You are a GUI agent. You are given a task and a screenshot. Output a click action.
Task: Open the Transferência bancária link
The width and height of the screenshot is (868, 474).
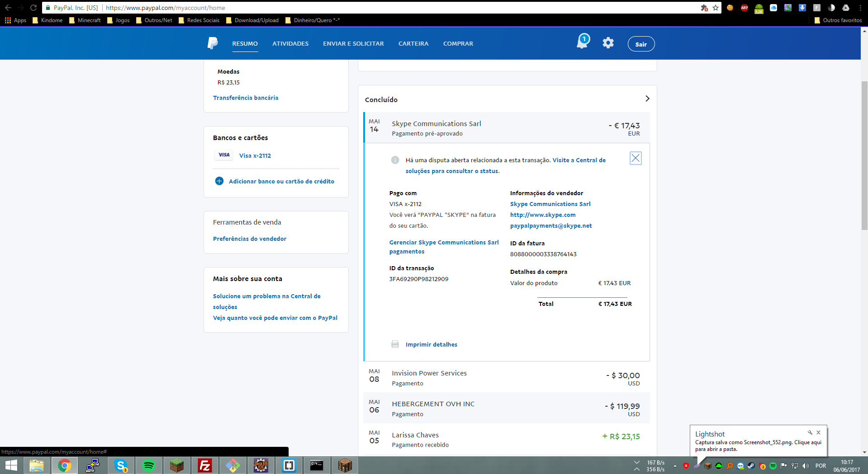tap(246, 98)
